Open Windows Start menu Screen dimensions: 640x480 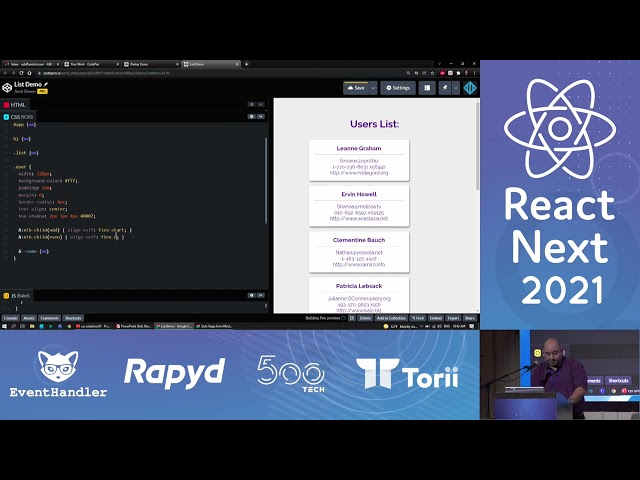(x=4, y=326)
